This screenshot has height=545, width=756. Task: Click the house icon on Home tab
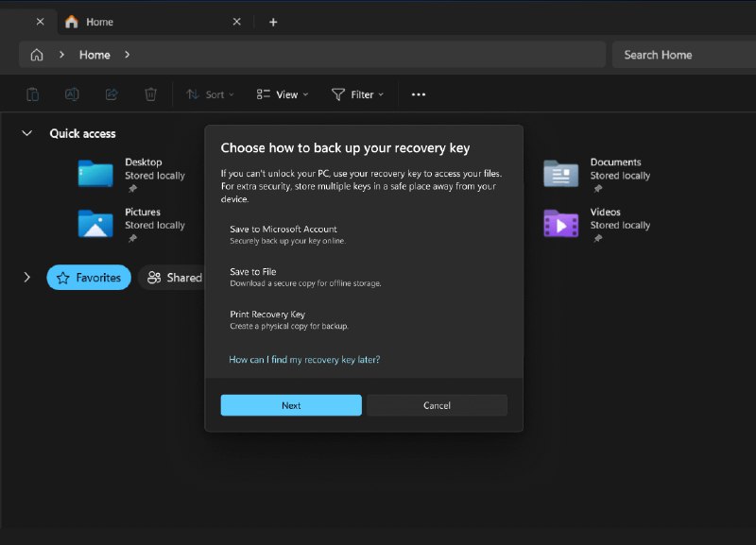pos(72,22)
